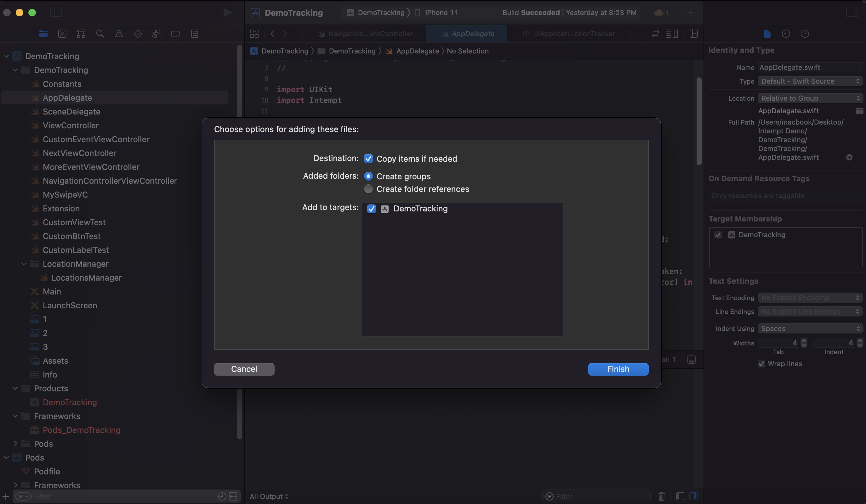This screenshot has width=866, height=504.
Task: Open the related items grid icon
Action: coord(254,34)
